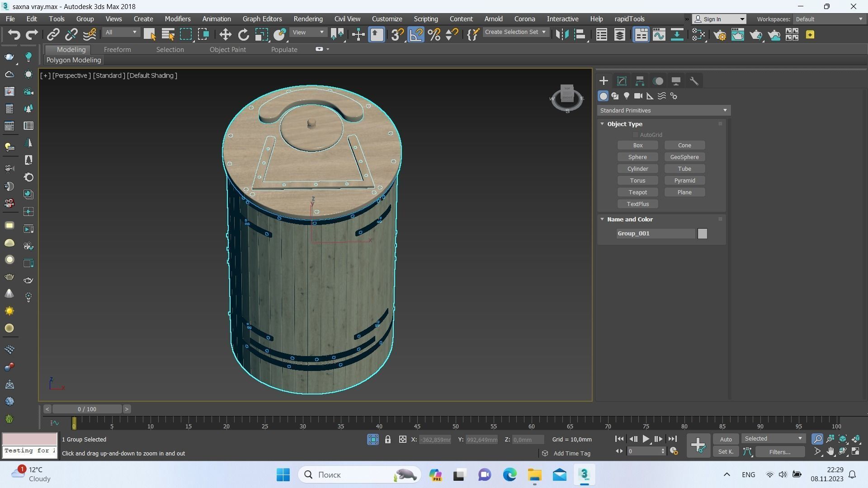Select the Lights category icon
This screenshot has height=488, width=868.
click(x=627, y=96)
